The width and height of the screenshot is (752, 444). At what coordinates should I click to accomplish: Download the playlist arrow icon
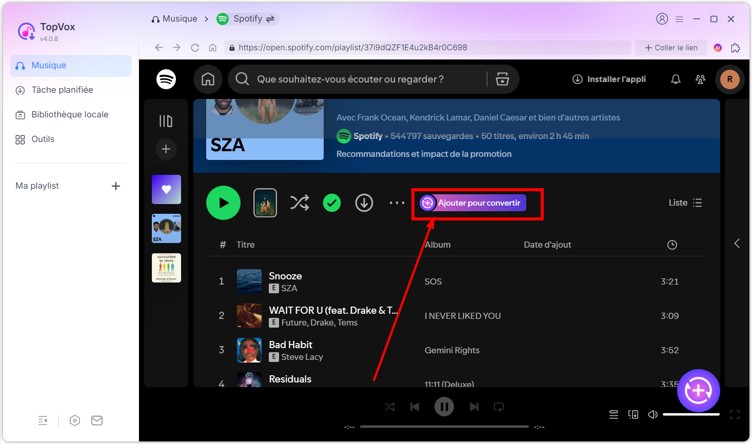364,203
